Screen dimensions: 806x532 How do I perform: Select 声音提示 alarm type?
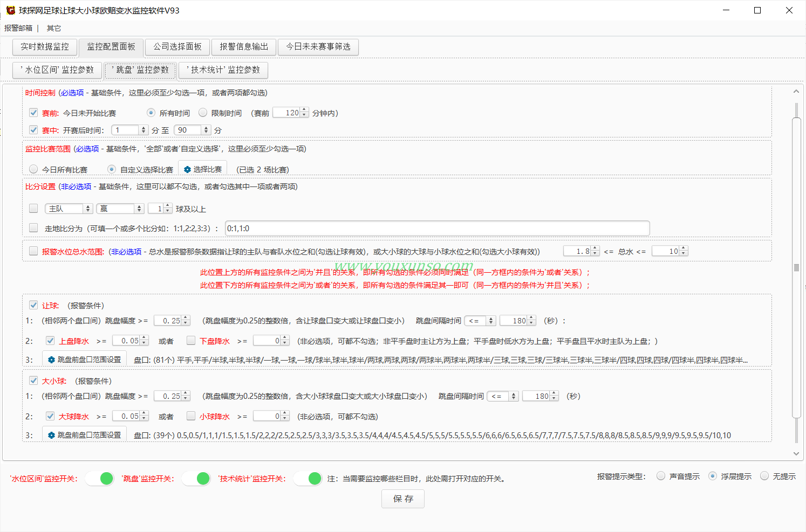tap(661, 476)
